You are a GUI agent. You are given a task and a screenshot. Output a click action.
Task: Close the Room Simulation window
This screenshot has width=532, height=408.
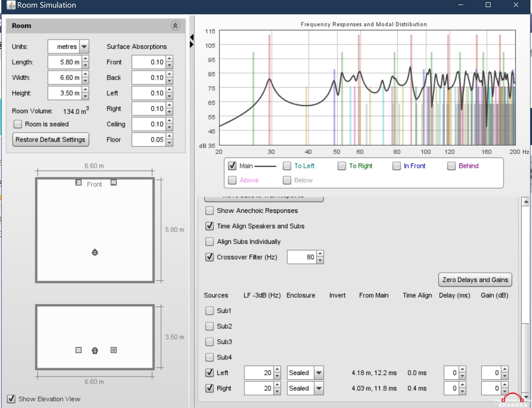click(516, 5)
